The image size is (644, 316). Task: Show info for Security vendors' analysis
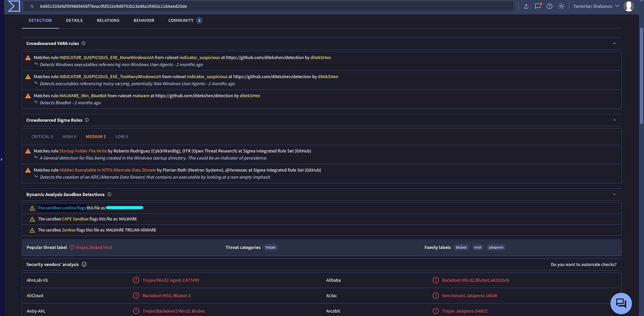[x=84, y=265]
